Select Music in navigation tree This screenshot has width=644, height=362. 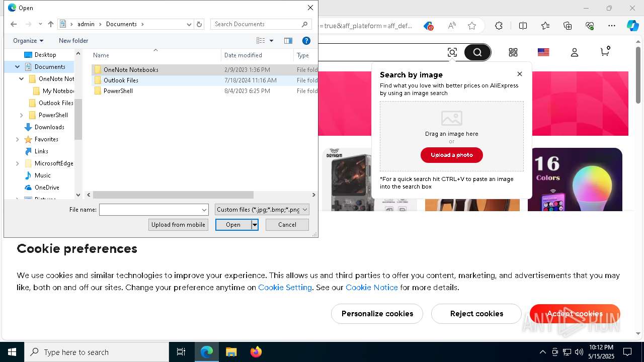tap(42, 175)
